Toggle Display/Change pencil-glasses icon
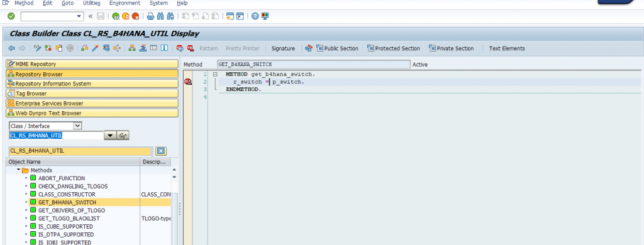 [38, 48]
